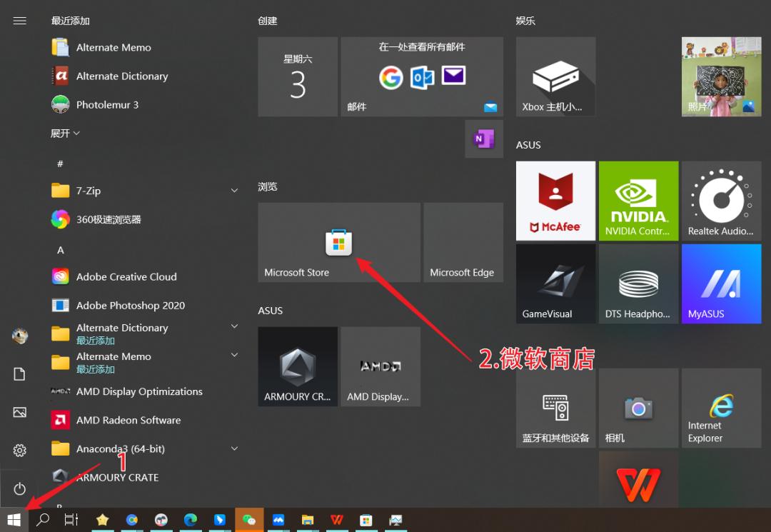The width and height of the screenshot is (771, 532).
Task: Open the OneNote tile
Action: [484, 139]
